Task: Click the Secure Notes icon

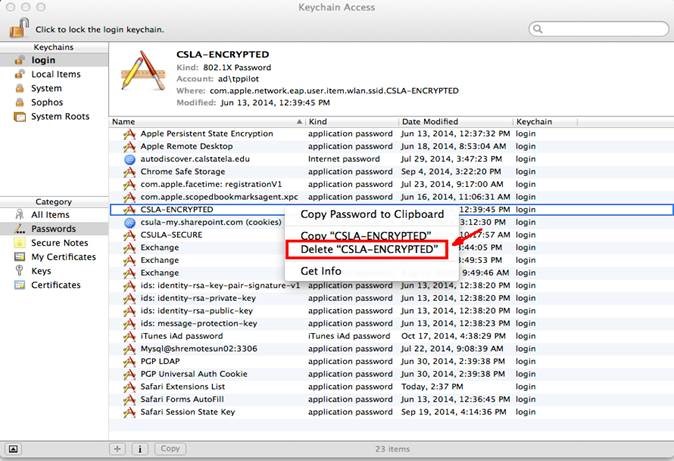Action: [19, 243]
